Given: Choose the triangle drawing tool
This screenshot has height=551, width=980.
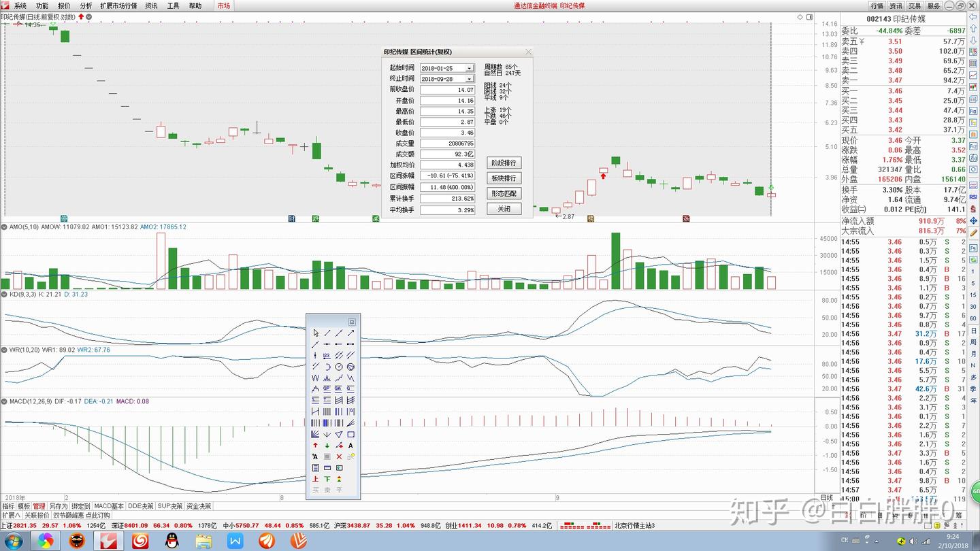Looking at the screenshot, I should (339, 434).
